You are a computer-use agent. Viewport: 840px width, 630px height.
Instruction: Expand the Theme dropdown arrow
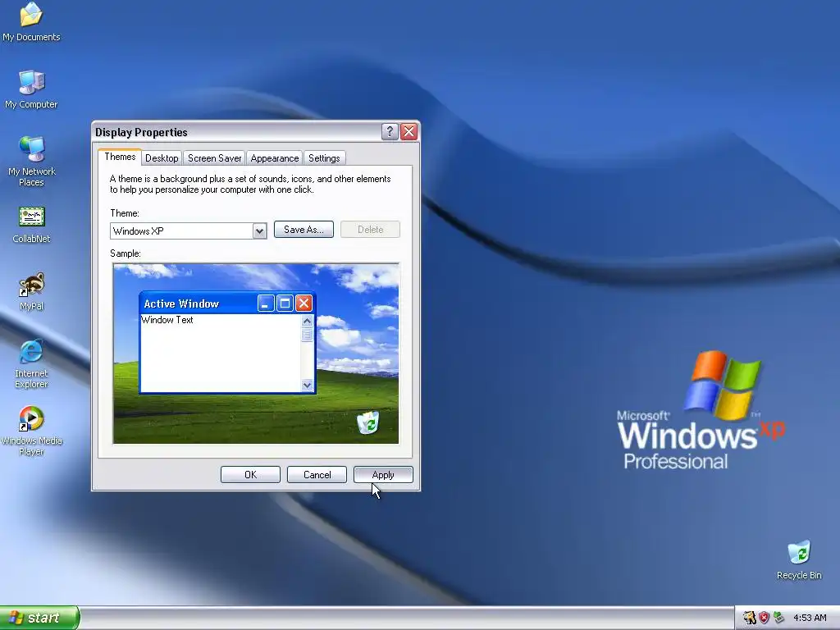coord(259,231)
